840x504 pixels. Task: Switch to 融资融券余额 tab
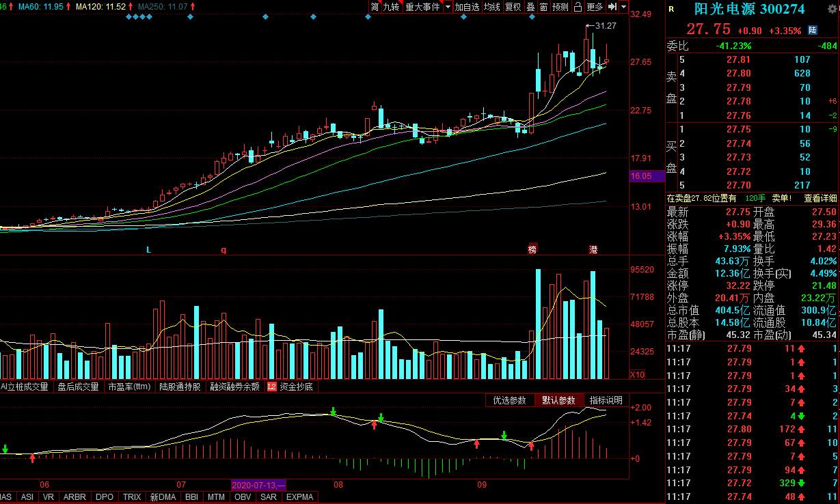235,387
